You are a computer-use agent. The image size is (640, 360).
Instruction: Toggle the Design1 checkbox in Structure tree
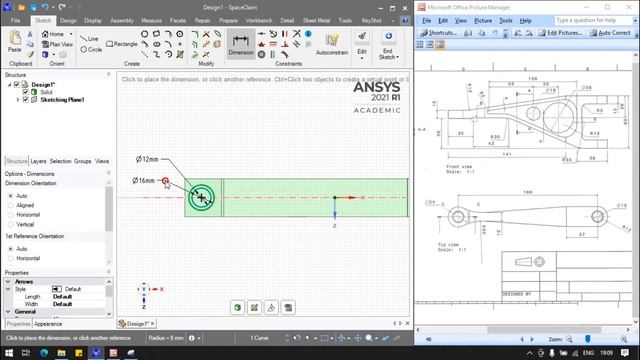coord(17,84)
